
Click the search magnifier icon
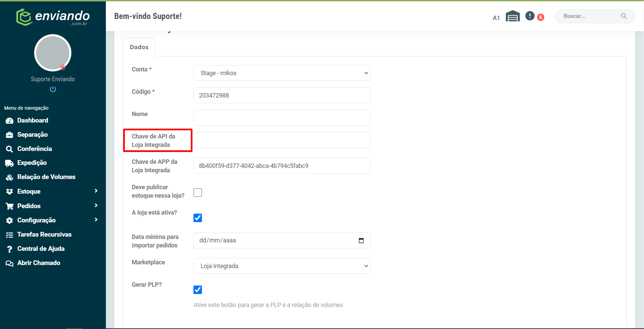(x=624, y=16)
